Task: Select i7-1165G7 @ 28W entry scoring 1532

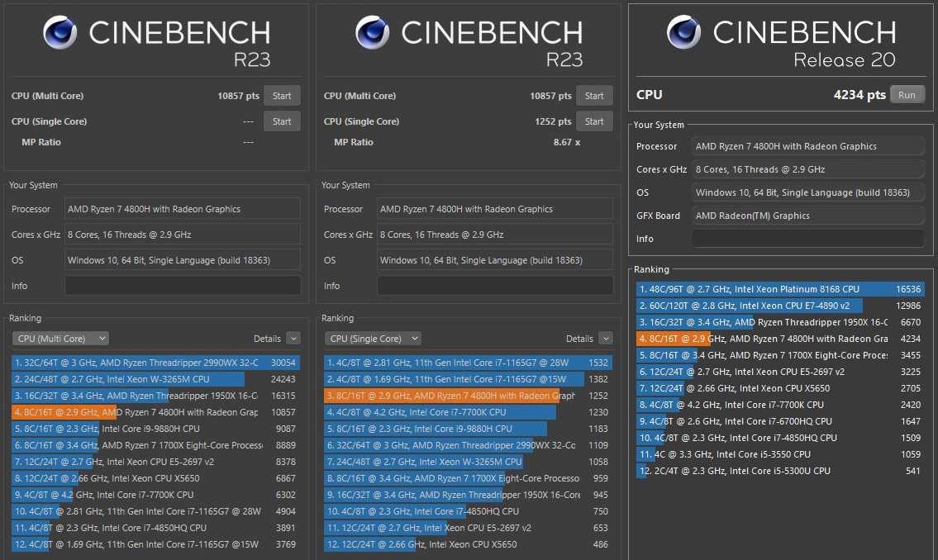Action: click(468, 363)
